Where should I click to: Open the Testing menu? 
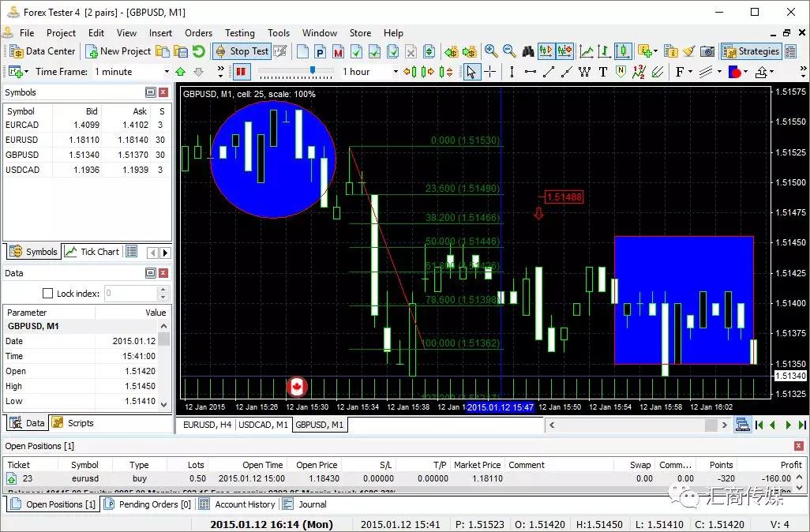coord(239,33)
